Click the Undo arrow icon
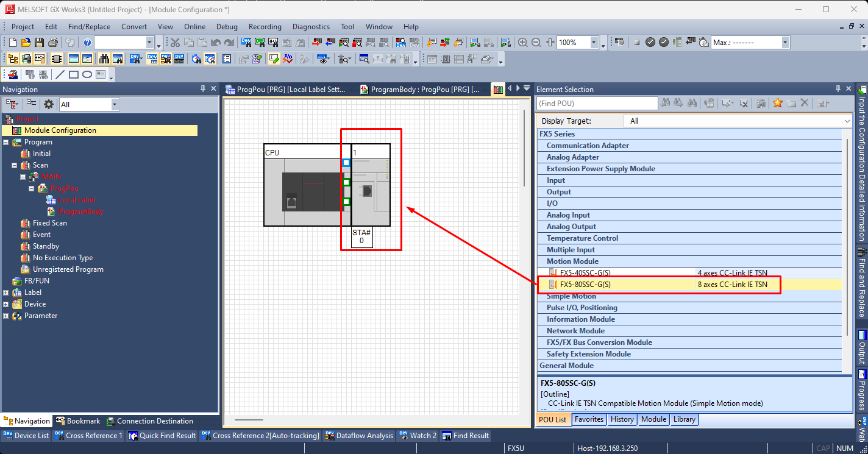 coord(216,43)
